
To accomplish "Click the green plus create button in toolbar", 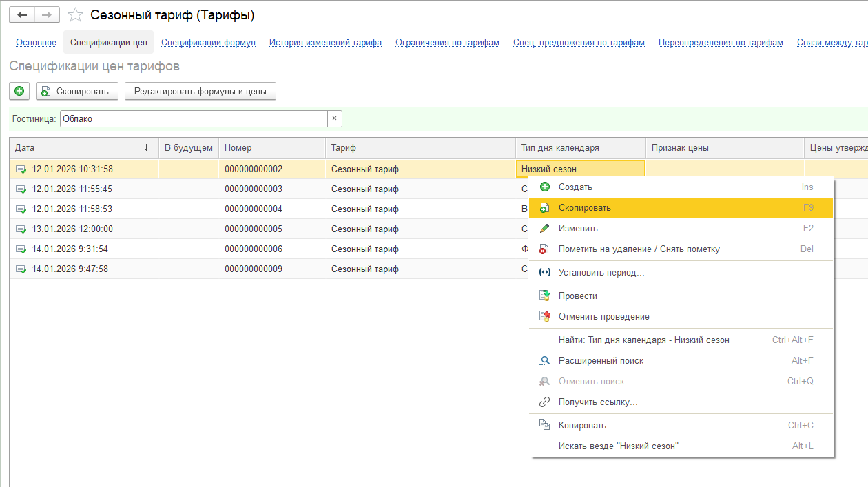I will tap(19, 91).
